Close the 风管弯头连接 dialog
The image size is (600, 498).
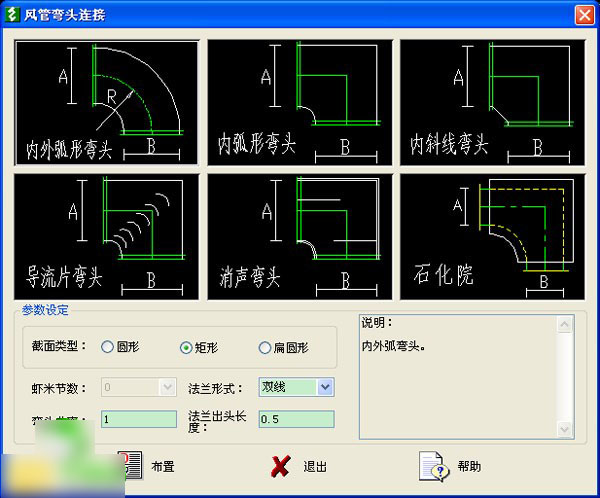coord(584,15)
